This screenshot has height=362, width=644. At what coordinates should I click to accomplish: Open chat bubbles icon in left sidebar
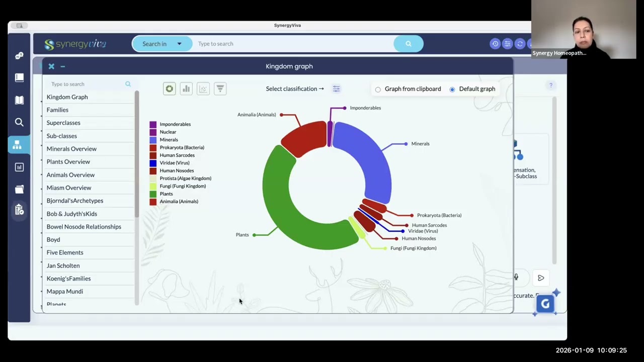[19, 55]
